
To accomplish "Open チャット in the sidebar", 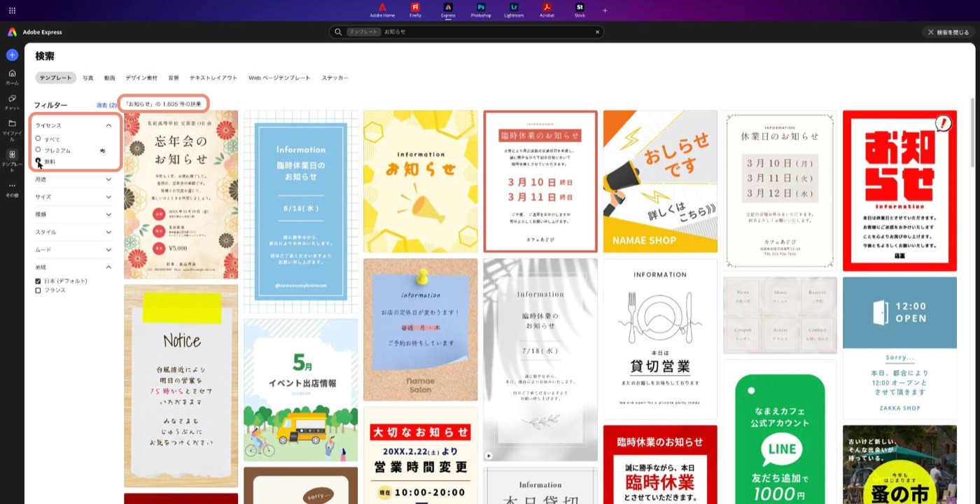I will 12,102.
